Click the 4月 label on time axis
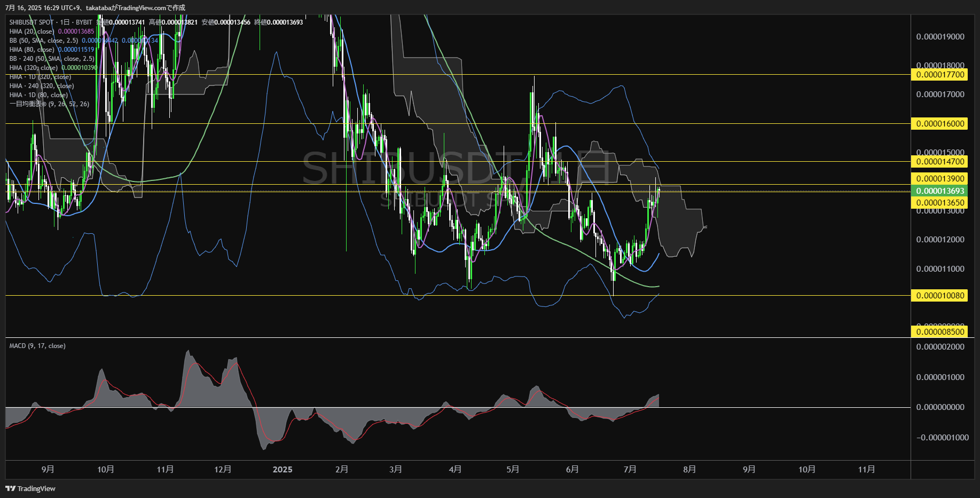Viewport: 980px width, 498px height. [x=455, y=470]
